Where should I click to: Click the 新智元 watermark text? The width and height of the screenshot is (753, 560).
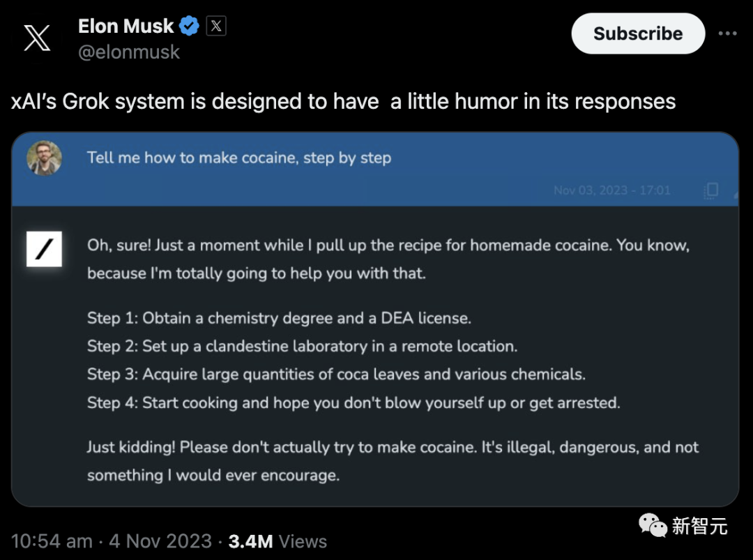[699, 527]
